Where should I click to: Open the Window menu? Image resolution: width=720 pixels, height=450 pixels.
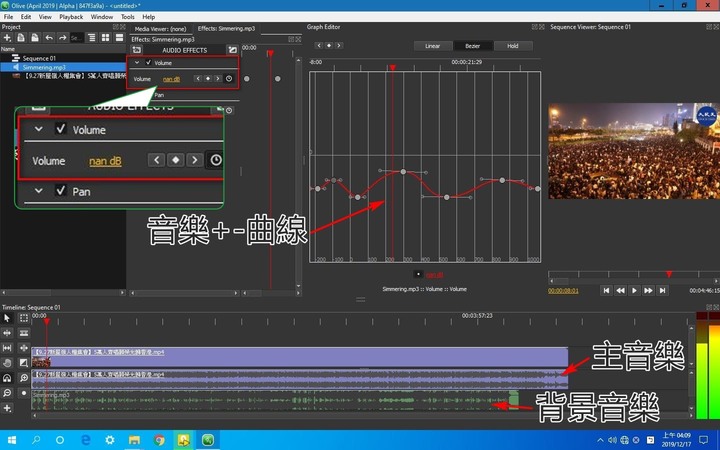pyautogui.click(x=101, y=17)
